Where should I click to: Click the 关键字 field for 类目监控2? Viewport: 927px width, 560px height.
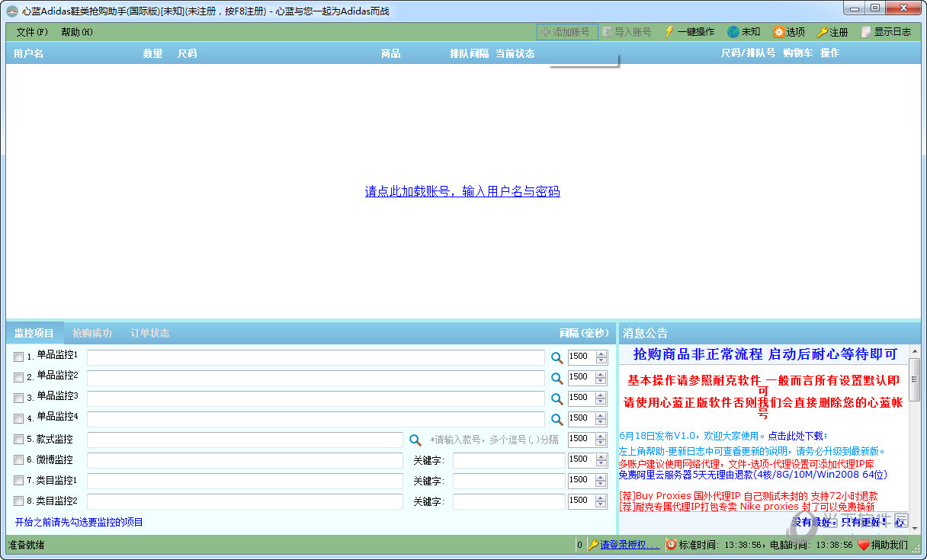509,501
